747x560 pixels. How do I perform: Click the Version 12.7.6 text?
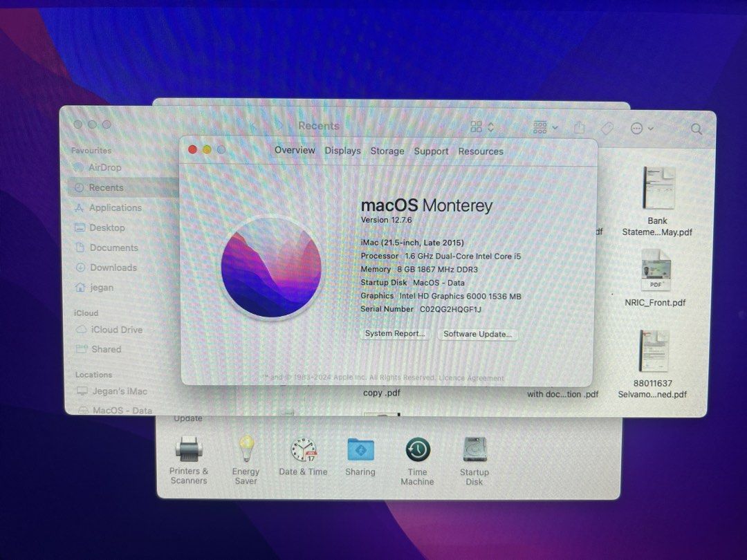387,220
